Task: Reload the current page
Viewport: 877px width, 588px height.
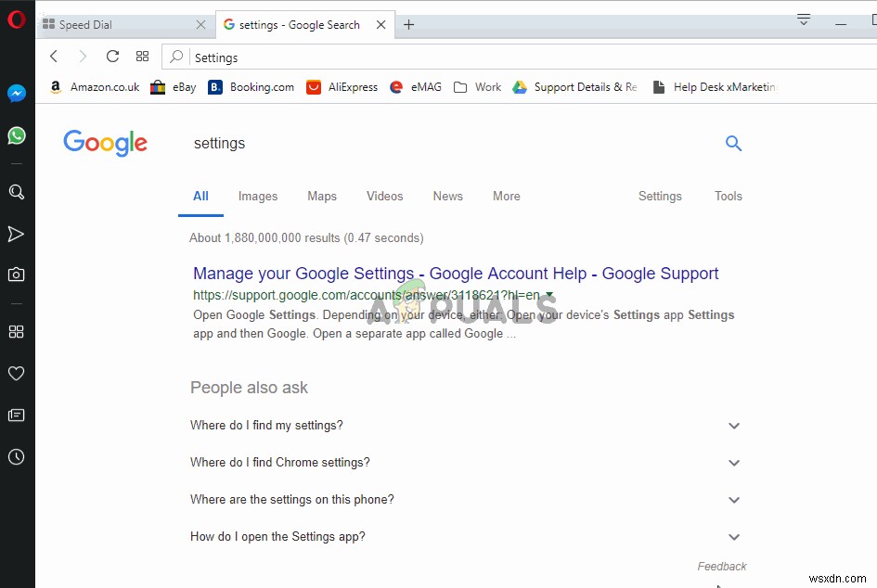Action: point(112,57)
